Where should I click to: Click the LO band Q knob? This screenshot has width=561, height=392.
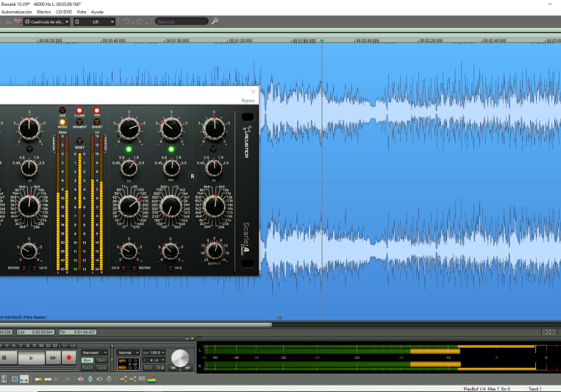click(129, 168)
